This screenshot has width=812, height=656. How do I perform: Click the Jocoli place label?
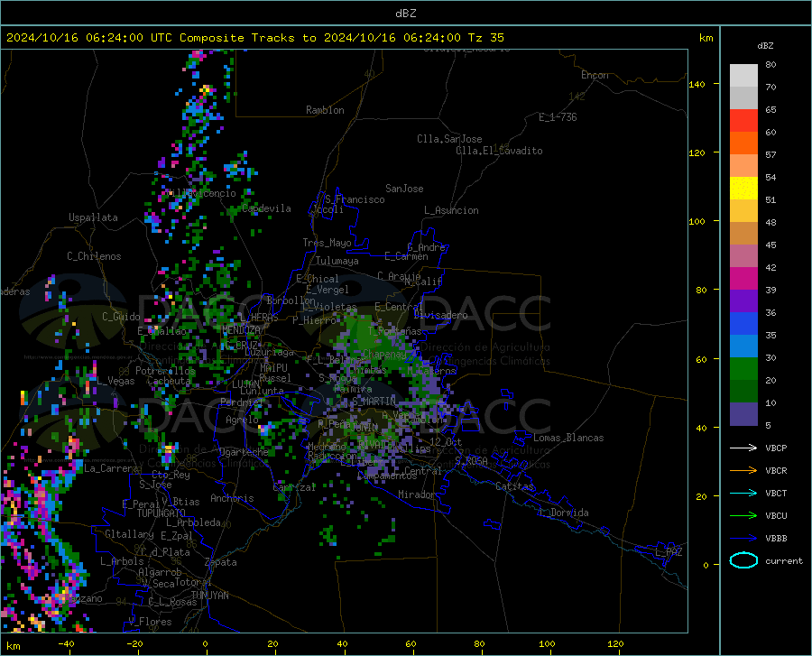328,209
